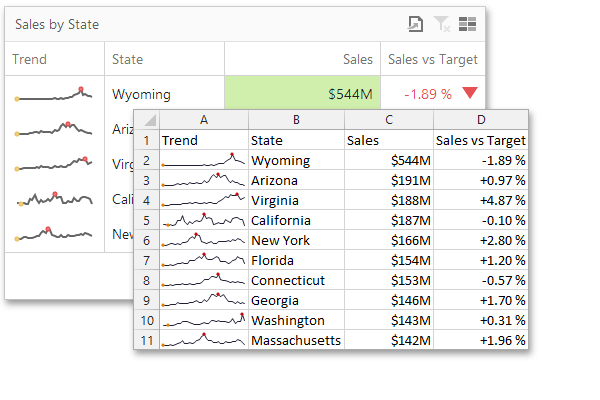The width and height of the screenshot is (600, 400).
Task: Click spreadsheet cell $166M
Action: pyautogui.click(x=389, y=240)
